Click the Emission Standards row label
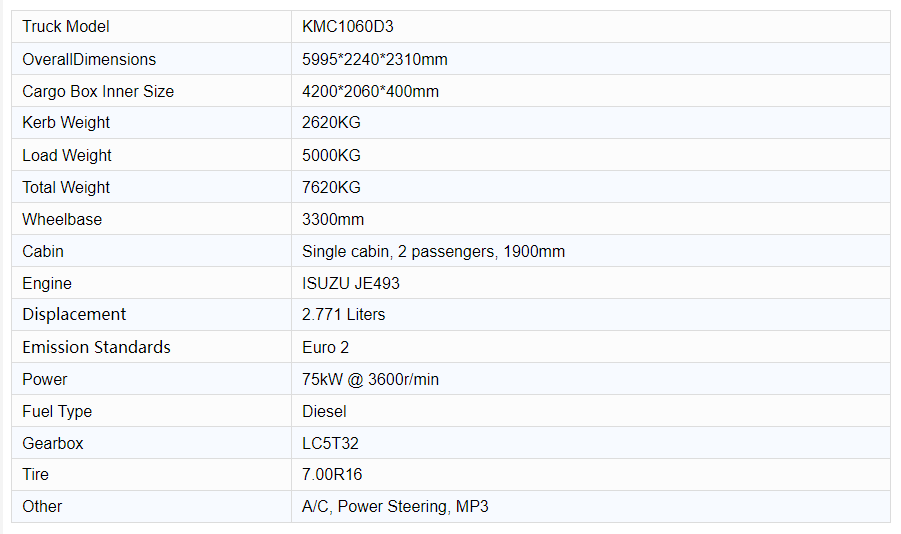The image size is (901, 534). pos(97,347)
